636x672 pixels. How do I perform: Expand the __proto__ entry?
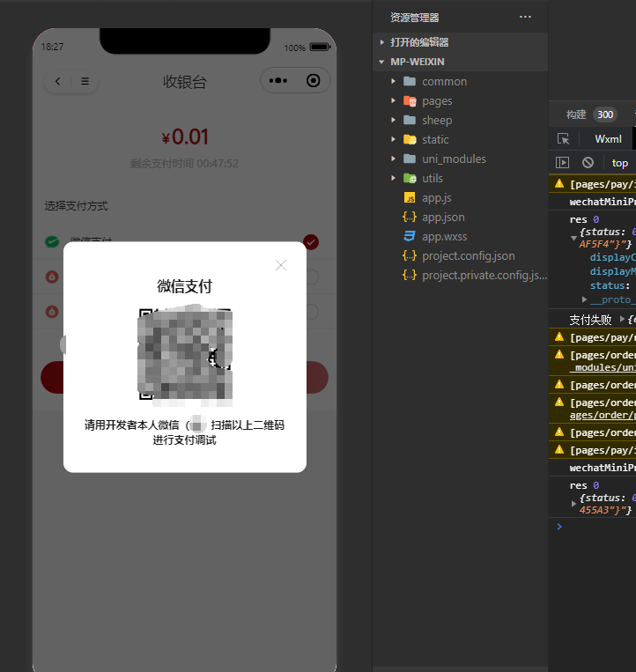pos(584,299)
